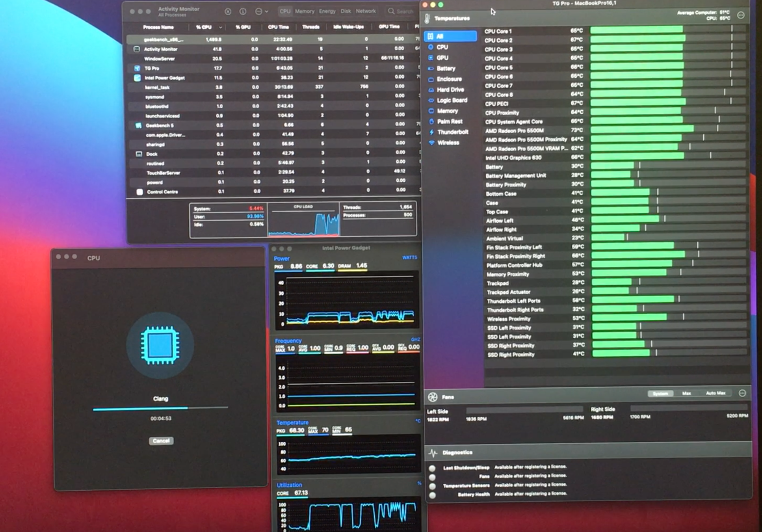762x532 pixels.
Task: Select GPU category in TG Pro sidebar
Action: coord(442,58)
